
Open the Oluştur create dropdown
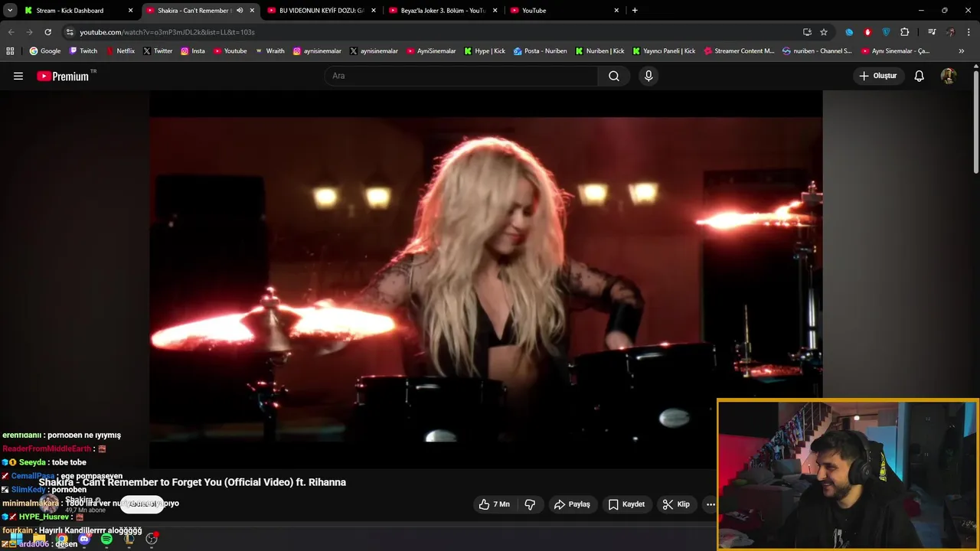click(x=879, y=76)
